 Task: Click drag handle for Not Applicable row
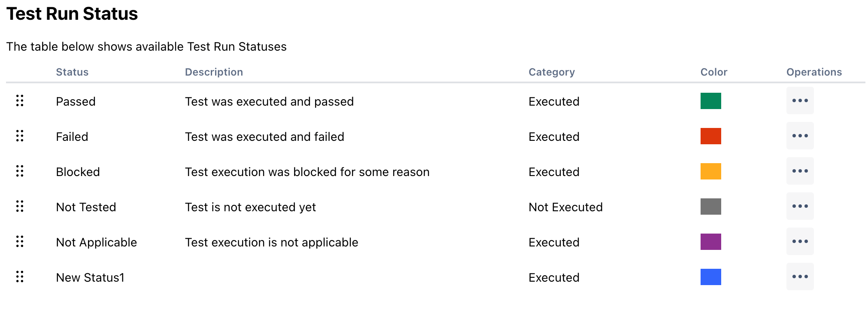point(20,242)
